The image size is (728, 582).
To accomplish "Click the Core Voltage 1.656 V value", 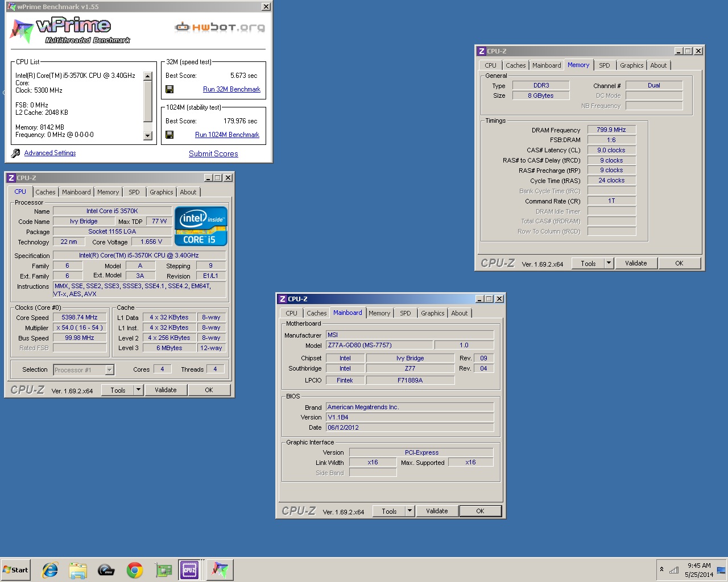I will pos(151,242).
